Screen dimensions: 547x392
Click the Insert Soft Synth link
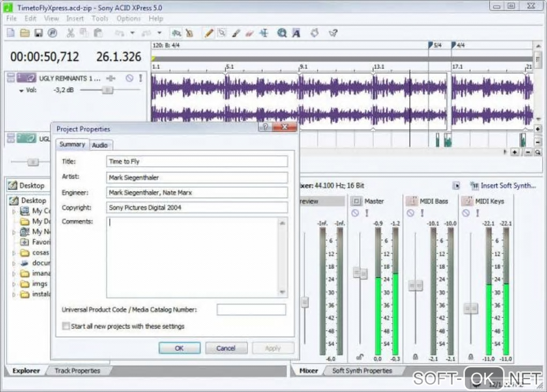click(x=508, y=186)
